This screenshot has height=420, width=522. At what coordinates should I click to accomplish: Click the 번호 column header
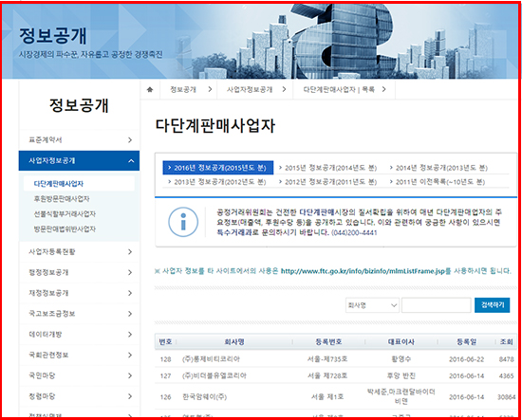click(165, 342)
